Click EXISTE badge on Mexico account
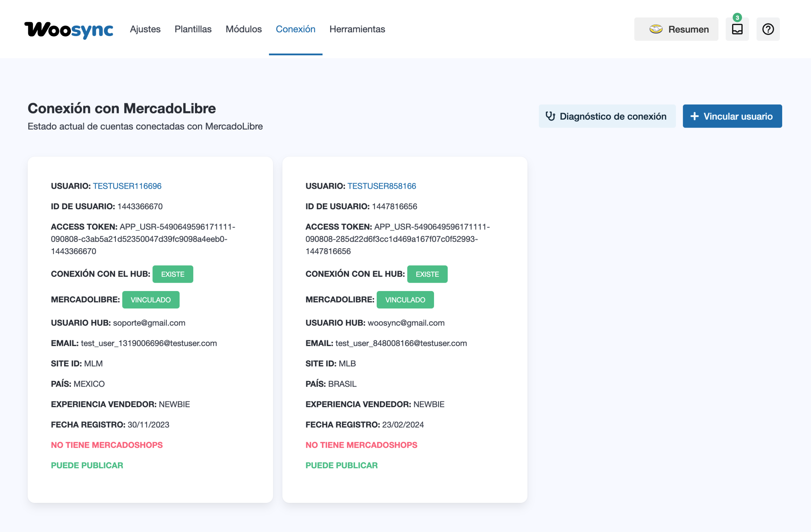The image size is (811, 532). click(x=173, y=274)
